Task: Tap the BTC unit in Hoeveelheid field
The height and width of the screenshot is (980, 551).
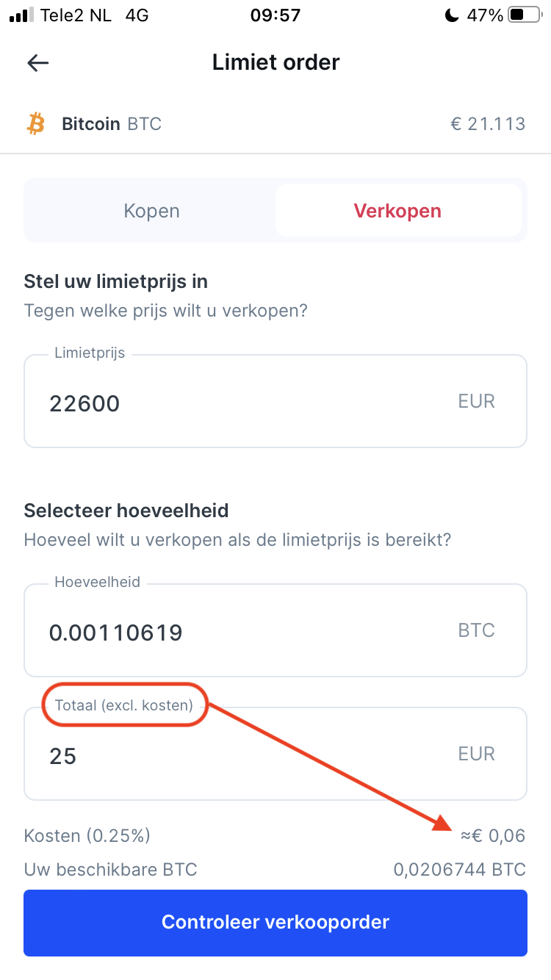Action: [477, 630]
